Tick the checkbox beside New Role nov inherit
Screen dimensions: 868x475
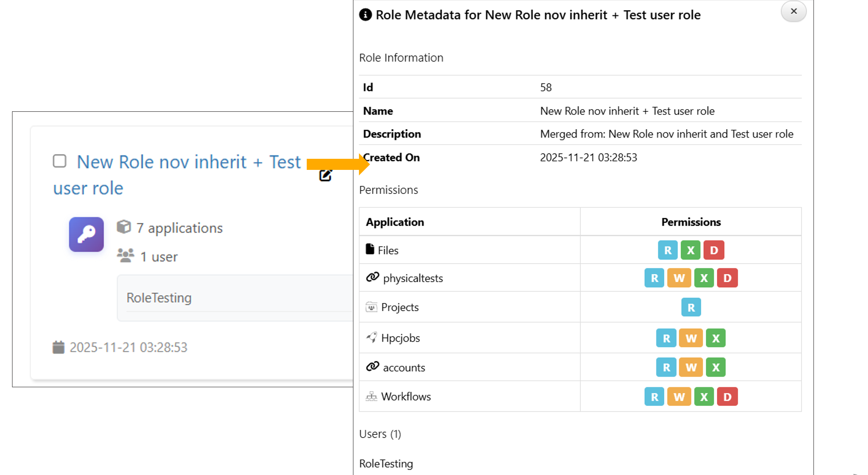pyautogui.click(x=60, y=161)
